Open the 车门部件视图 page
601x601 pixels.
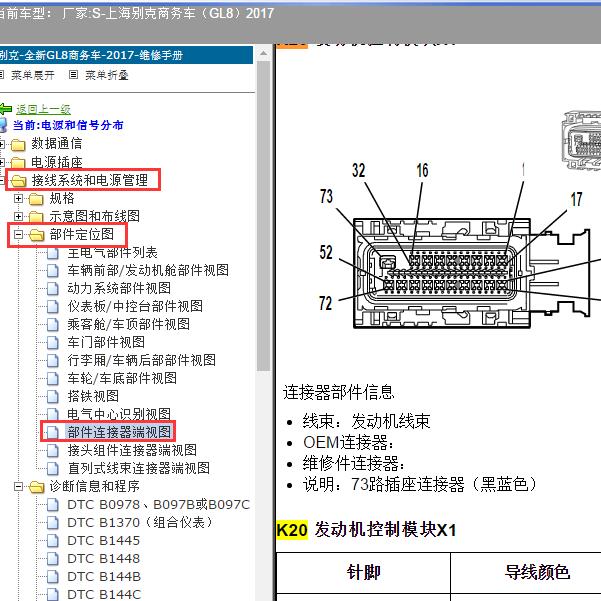106,342
